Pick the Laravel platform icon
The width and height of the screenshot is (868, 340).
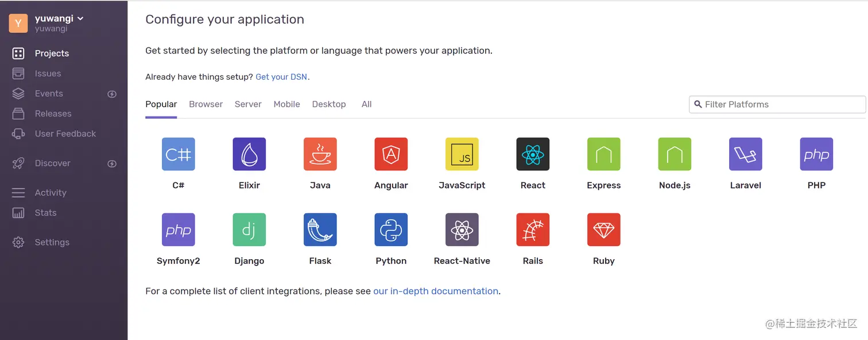[x=746, y=154]
